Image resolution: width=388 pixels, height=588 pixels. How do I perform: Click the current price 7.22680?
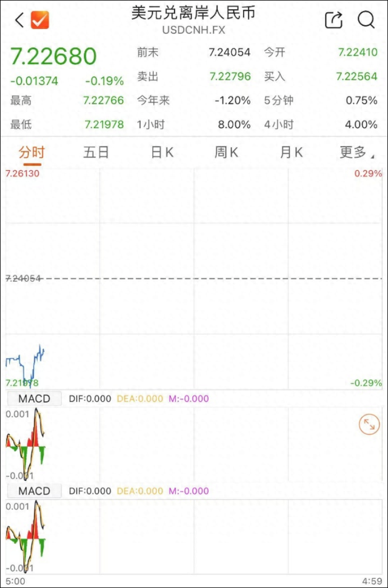click(53, 56)
